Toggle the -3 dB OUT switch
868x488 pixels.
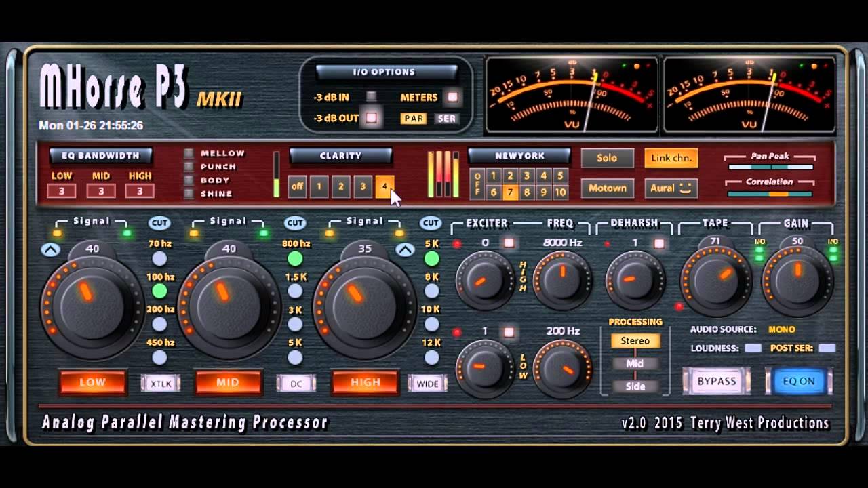pyautogui.click(x=371, y=118)
